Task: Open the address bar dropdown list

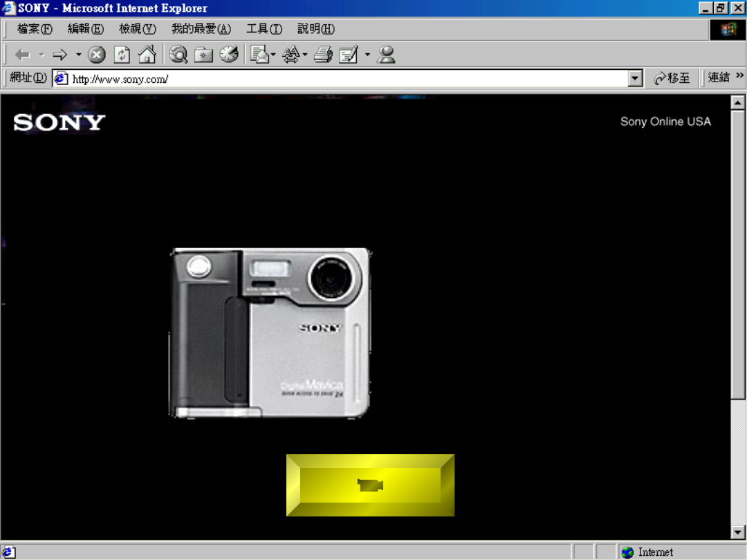Action: point(636,78)
